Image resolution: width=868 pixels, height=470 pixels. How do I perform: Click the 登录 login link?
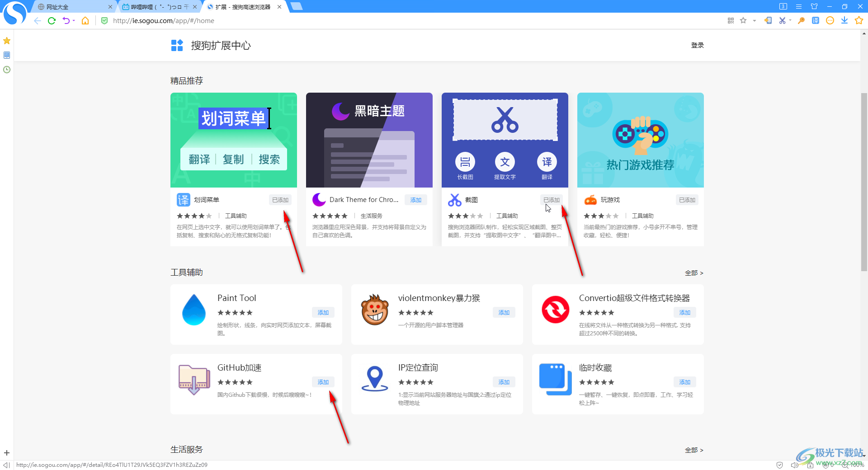click(698, 45)
